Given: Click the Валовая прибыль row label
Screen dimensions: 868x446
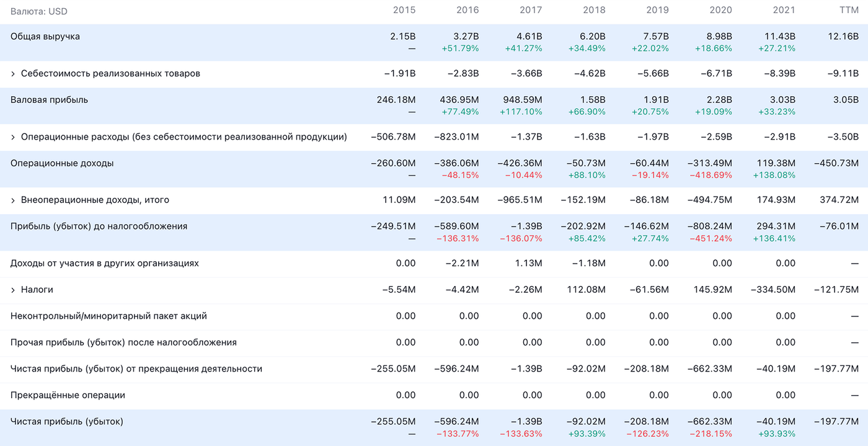Looking at the screenshot, I should click(49, 100).
